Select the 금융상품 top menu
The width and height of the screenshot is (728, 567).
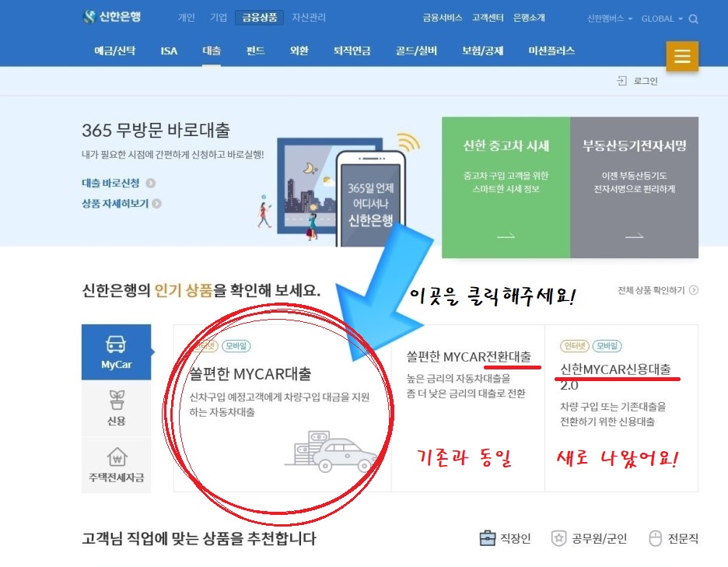[x=260, y=18]
